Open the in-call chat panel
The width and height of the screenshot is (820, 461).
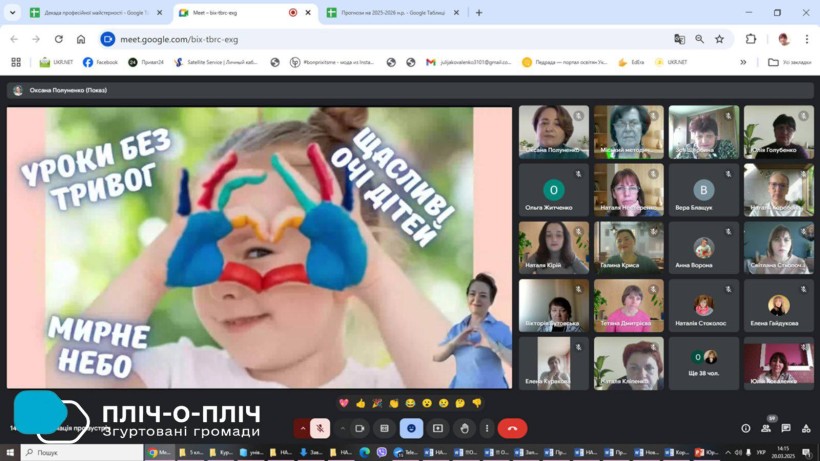[x=786, y=429]
